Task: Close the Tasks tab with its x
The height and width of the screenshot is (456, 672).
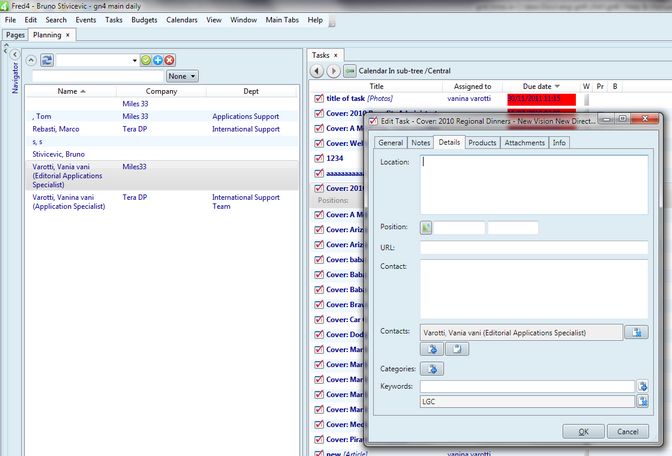Action: [336, 55]
